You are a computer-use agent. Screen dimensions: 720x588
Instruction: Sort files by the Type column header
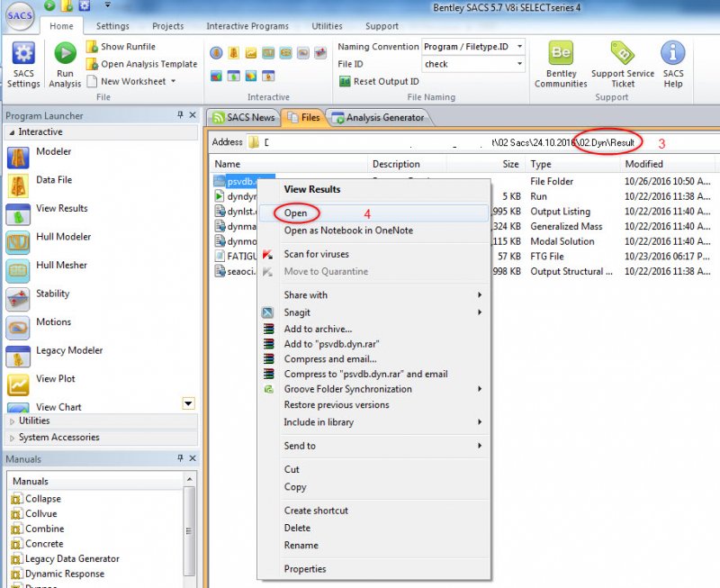coord(572,164)
